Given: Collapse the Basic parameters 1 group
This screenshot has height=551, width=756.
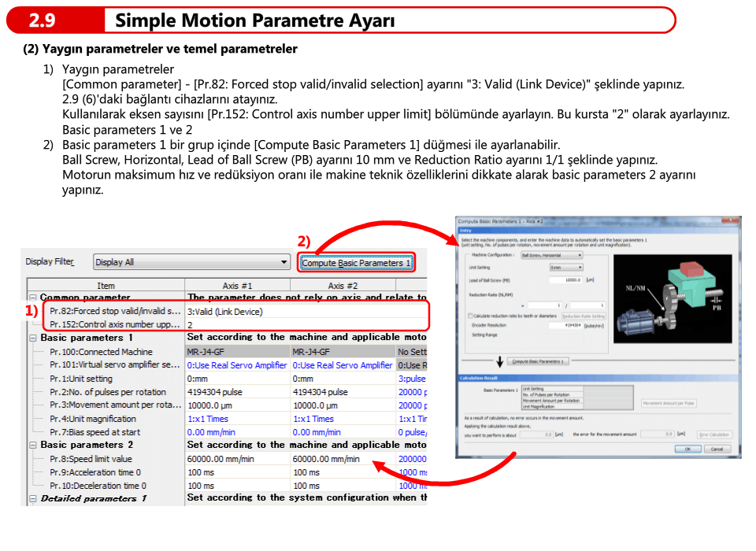Looking at the screenshot, I should point(33,338).
